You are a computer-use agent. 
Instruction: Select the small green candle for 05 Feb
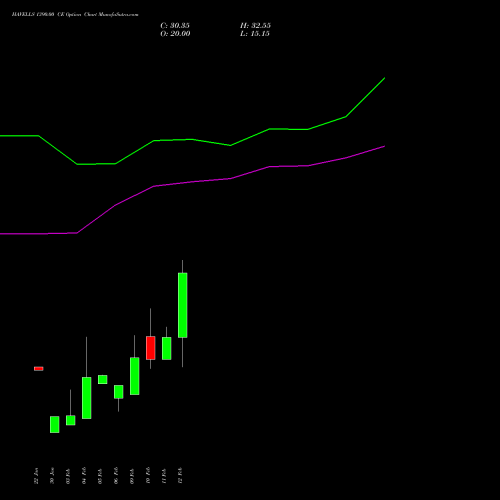tap(103, 380)
